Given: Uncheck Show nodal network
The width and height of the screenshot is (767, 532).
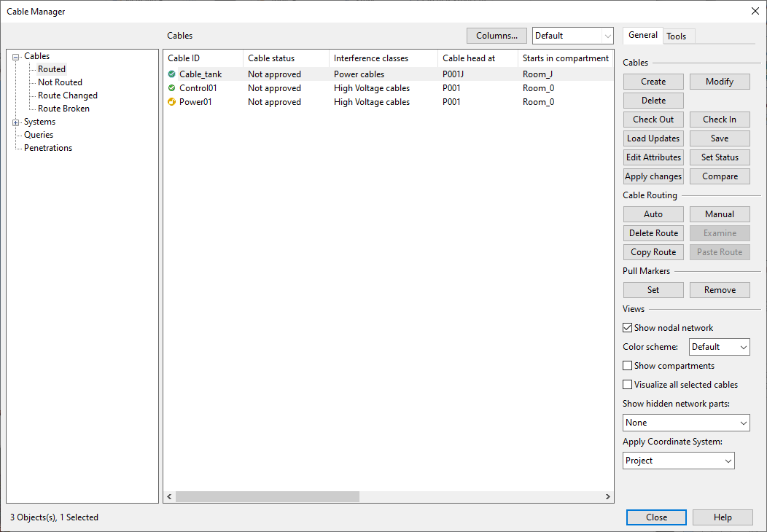Looking at the screenshot, I should [628, 328].
